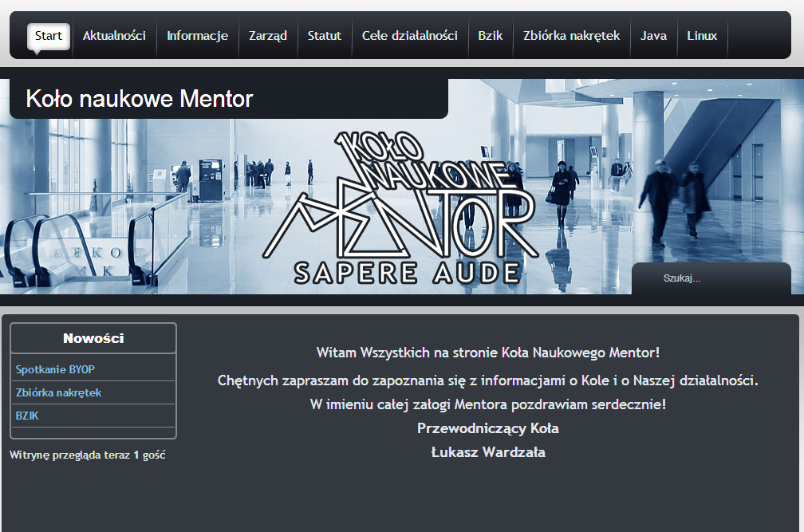Open Cele działalności menu item

point(410,36)
